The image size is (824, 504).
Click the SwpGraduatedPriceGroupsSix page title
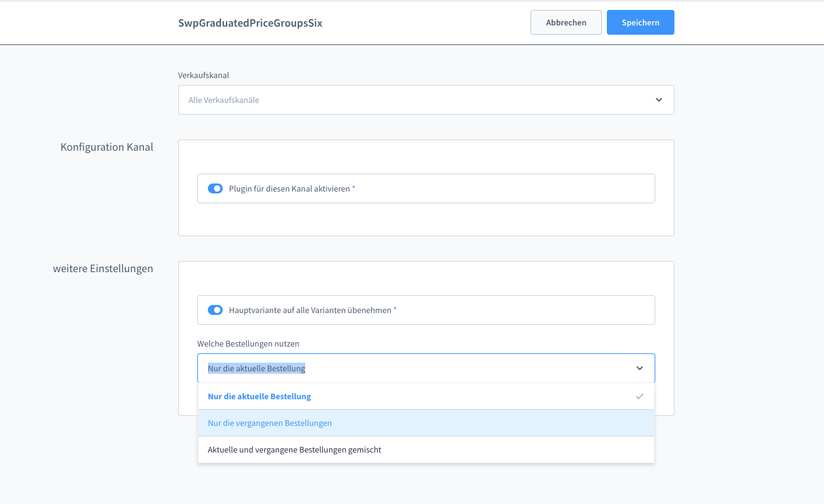coord(250,23)
